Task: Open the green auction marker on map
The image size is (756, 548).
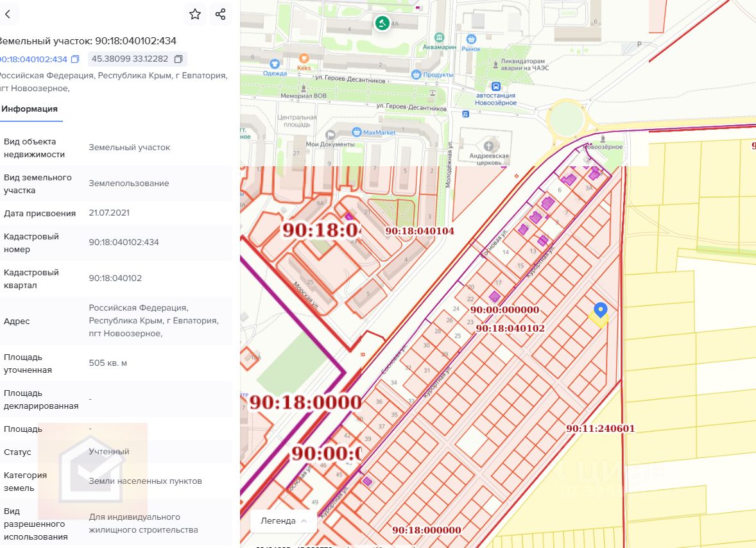Action: click(382, 22)
